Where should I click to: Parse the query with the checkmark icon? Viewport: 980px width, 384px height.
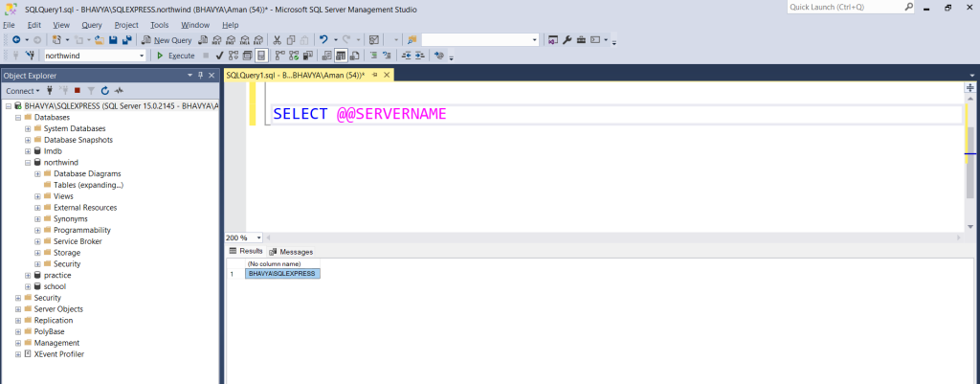point(219,56)
